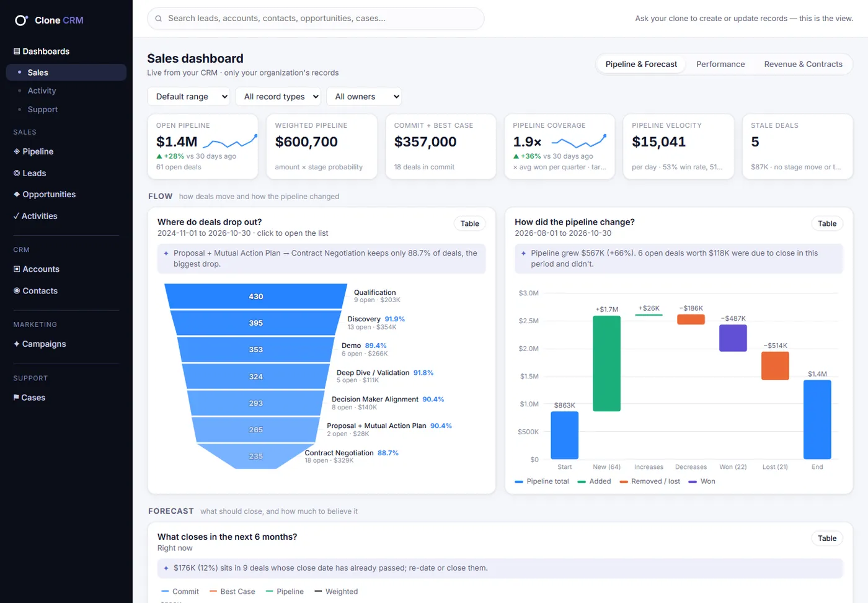Toggle the Commit series in forecast legend
Viewport: 868px width, 603px height.
pyautogui.click(x=180, y=592)
